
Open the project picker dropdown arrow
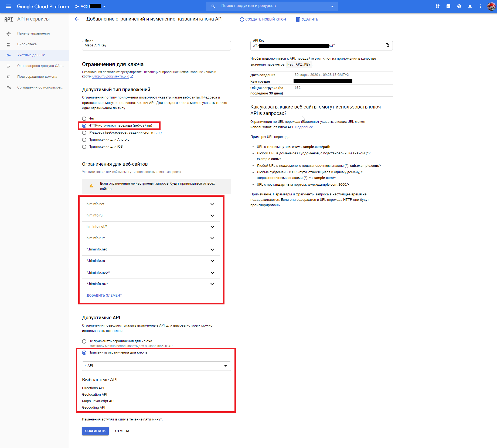(x=104, y=6)
